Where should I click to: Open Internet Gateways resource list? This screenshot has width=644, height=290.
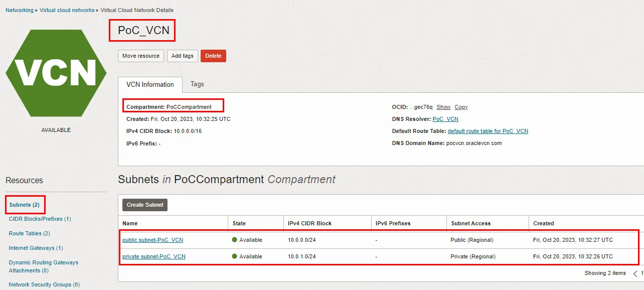[x=36, y=248]
